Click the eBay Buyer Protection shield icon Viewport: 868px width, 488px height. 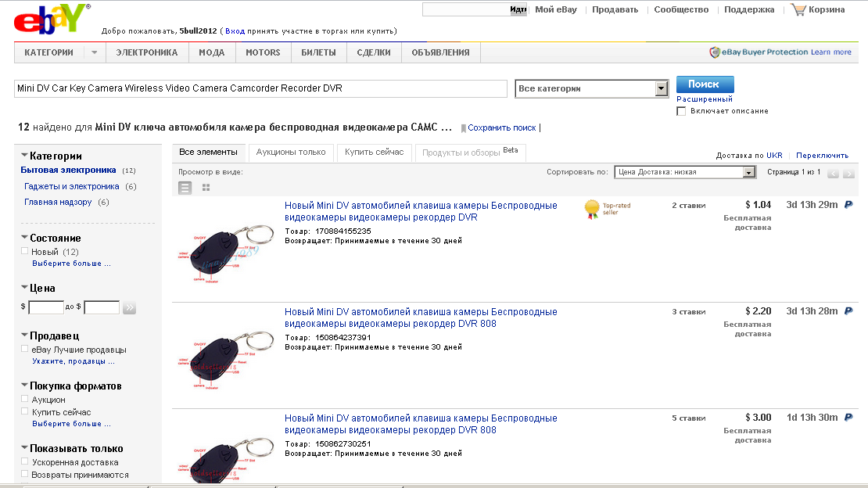(714, 52)
